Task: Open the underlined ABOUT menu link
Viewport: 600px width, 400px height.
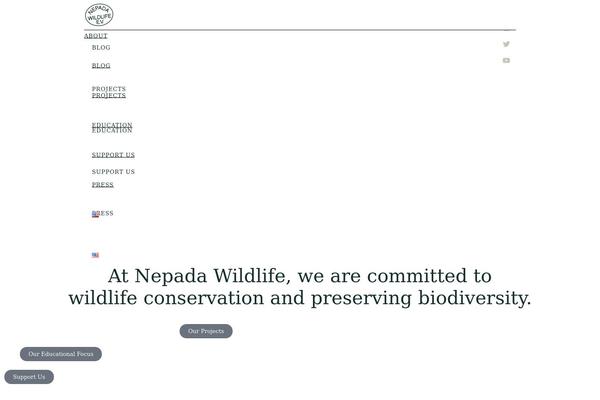Action: pos(96,36)
